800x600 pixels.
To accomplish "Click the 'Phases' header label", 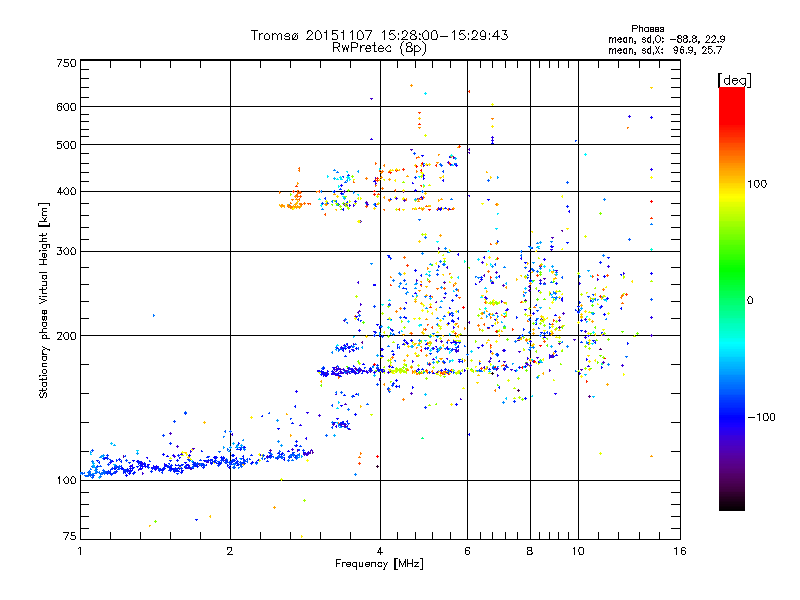I will click(647, 29).
